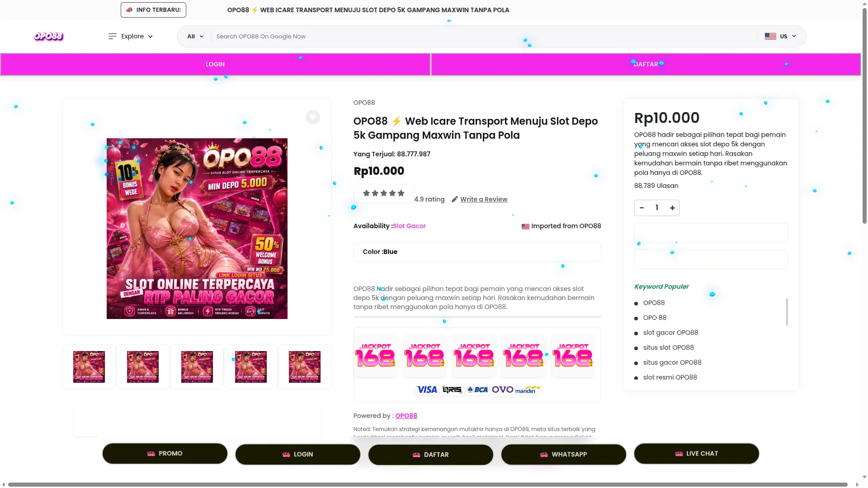Select the situs slot OPO88 keyword

(668, 347)
